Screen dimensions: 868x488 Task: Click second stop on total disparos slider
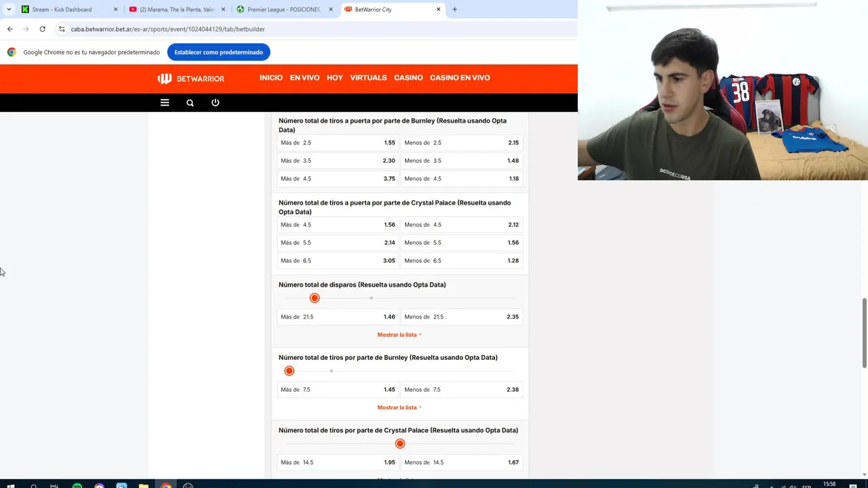pyautogui.click(x=371, y=298)
